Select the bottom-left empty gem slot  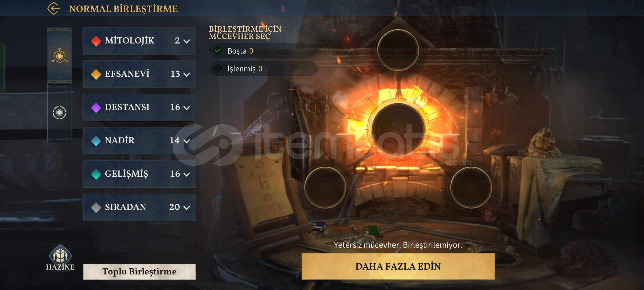point(325,187)
